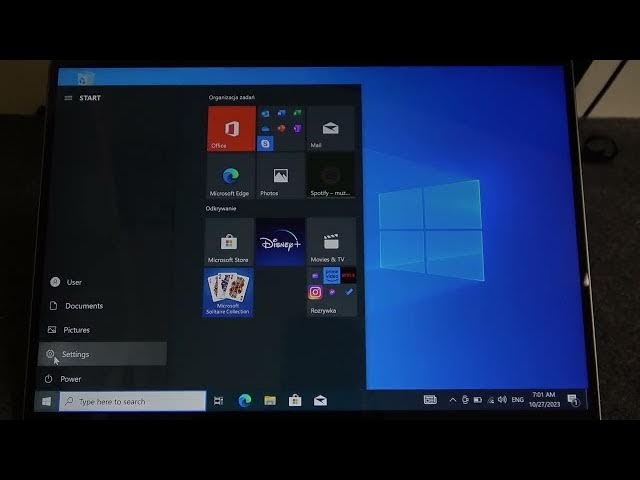Screen dimensions: 640x480
Task: Open Task View from the taskbar
Action: (x=219, y=401)
